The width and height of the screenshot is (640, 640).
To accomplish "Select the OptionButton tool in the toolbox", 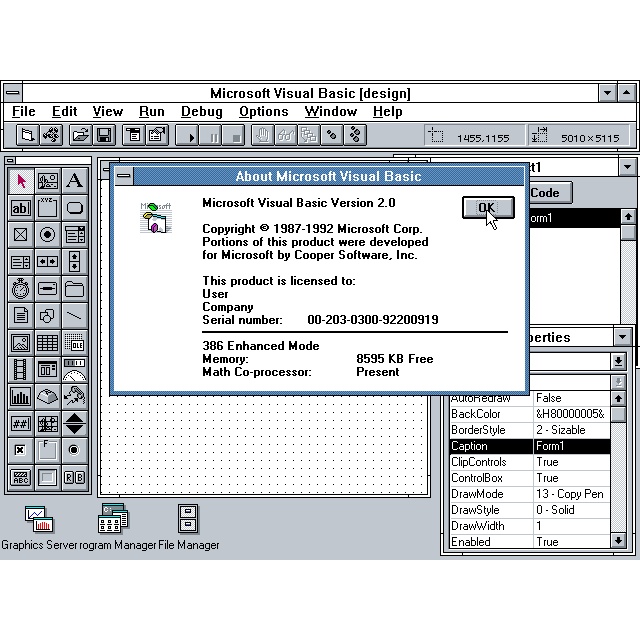I will [x=48, y=235].
